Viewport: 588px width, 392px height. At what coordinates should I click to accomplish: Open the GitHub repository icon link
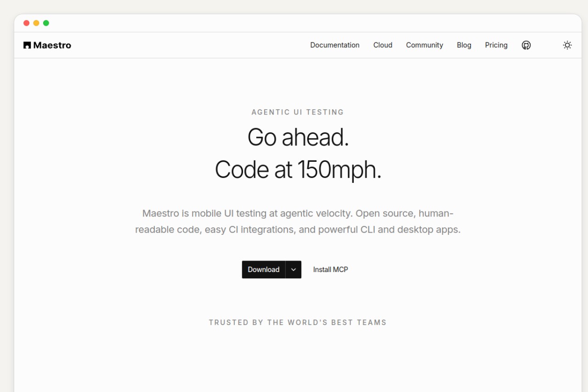coord(526,45)
